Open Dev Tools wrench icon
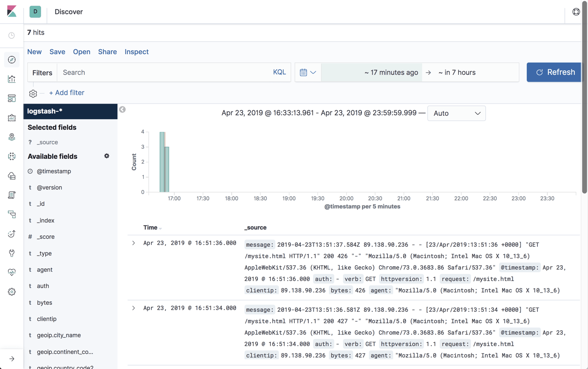The width and height of the screenshot is (588, 369). click(12, 253)
